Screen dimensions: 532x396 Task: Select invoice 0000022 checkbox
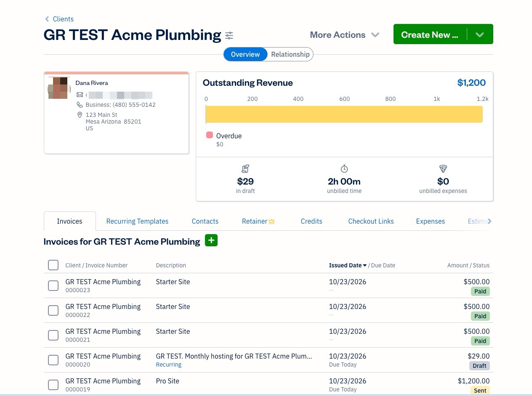click(53, 310)
